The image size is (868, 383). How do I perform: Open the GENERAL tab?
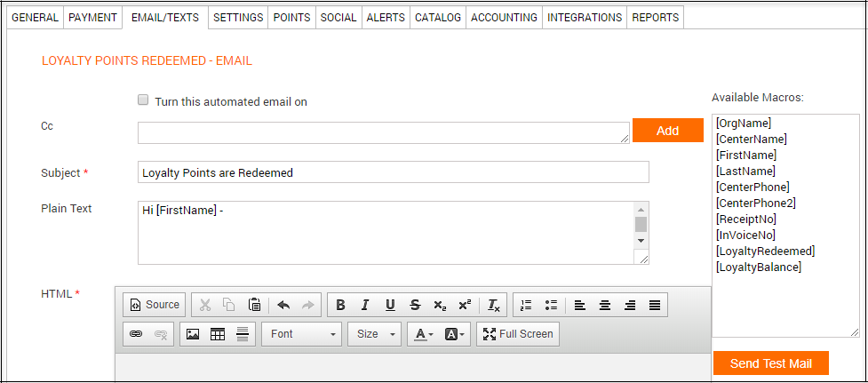(x=35, y=17)
